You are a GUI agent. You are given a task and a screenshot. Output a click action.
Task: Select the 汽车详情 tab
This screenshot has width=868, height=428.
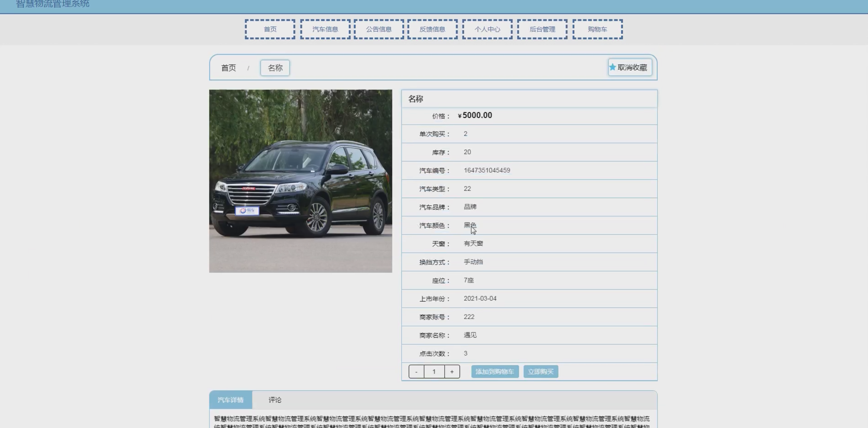(x=231, y=400)
